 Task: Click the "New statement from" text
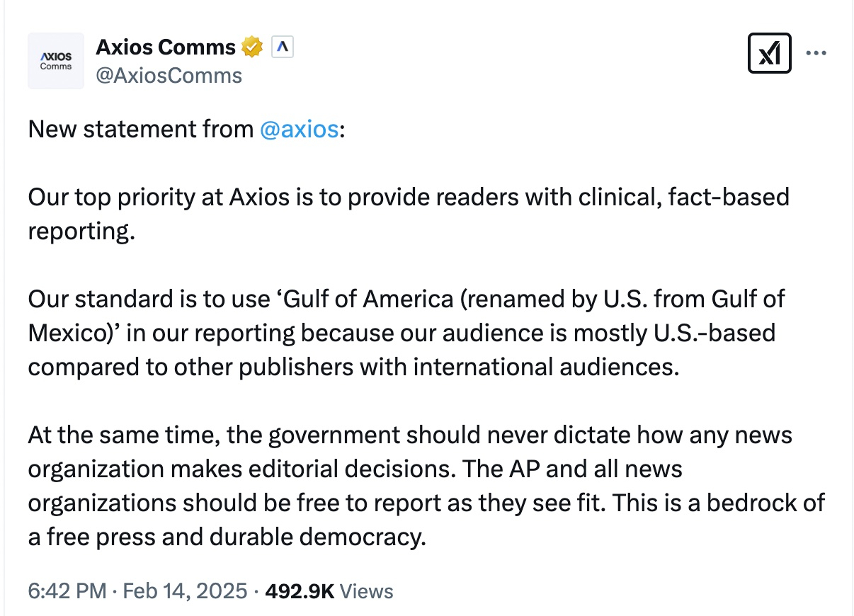[x=140, y=130]
